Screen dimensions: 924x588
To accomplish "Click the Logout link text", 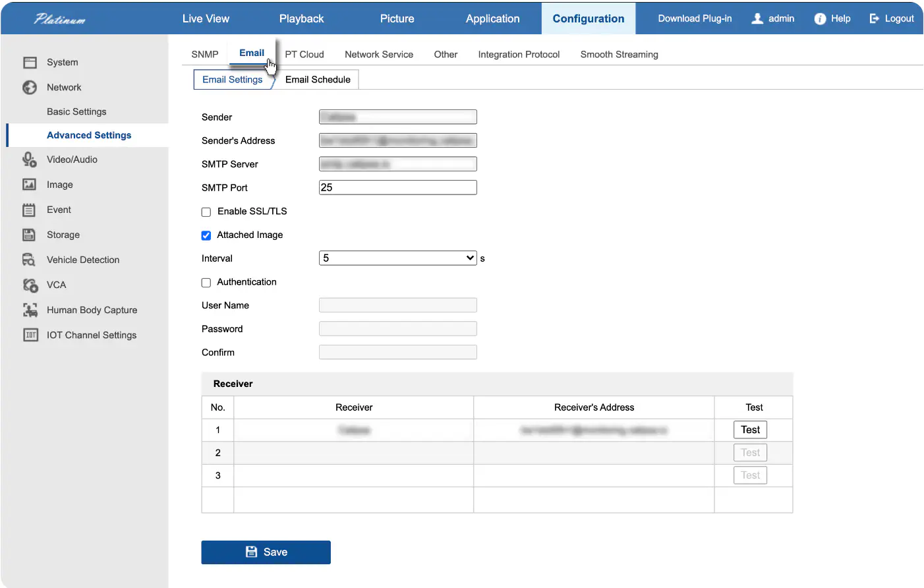I will click(x=899, y=18).
